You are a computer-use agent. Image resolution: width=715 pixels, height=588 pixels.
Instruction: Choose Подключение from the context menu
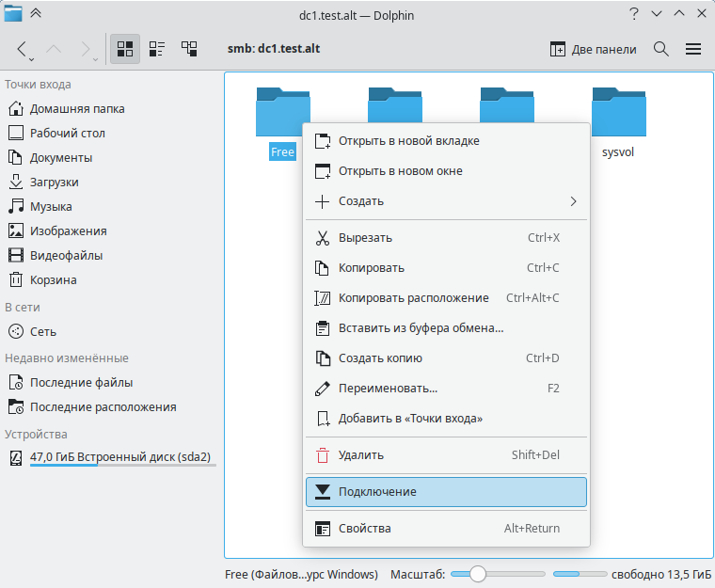pyautogui.click(x=446, y=492)
